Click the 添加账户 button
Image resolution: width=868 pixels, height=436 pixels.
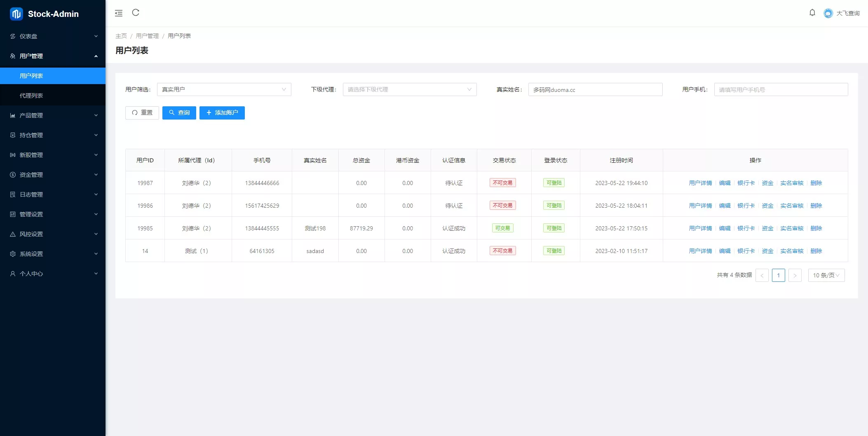tap(222, 113)
